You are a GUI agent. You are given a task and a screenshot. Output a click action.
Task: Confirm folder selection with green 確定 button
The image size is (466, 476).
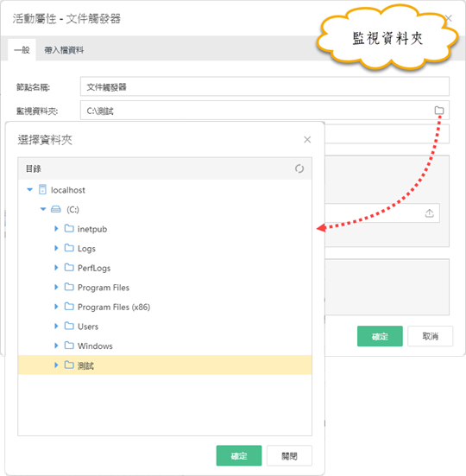tap(239, 455)
